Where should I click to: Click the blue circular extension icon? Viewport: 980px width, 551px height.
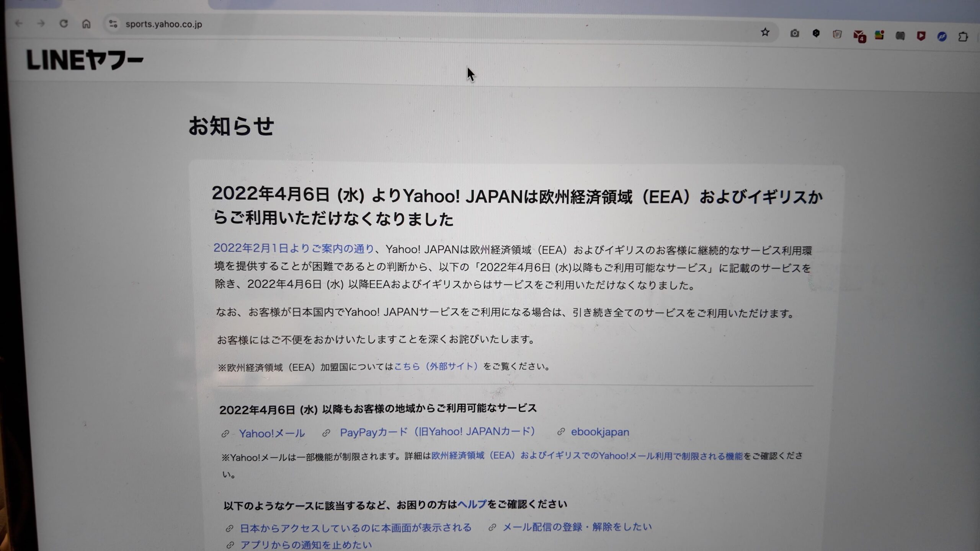(942, 36)
